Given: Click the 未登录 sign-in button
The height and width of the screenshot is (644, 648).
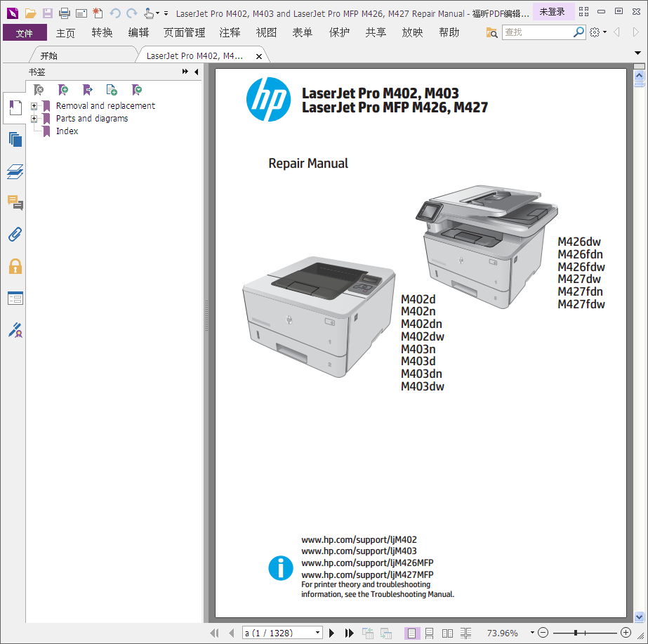Looking at the screenshot, I should [x=553, y=11].
